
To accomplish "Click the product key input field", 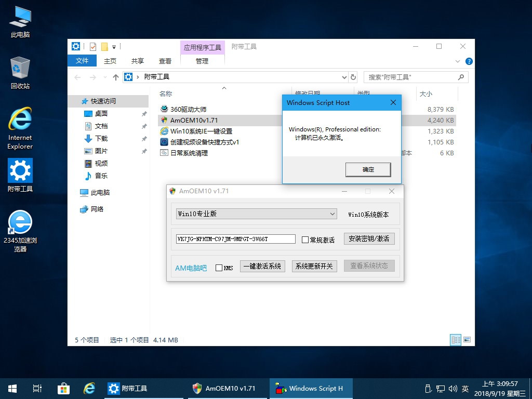I will tap(236, 239).
